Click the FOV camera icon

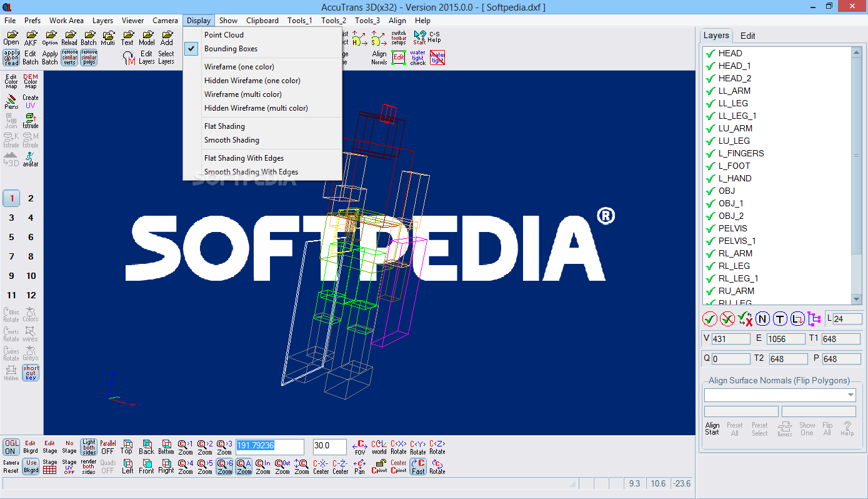tap(360, 446)
